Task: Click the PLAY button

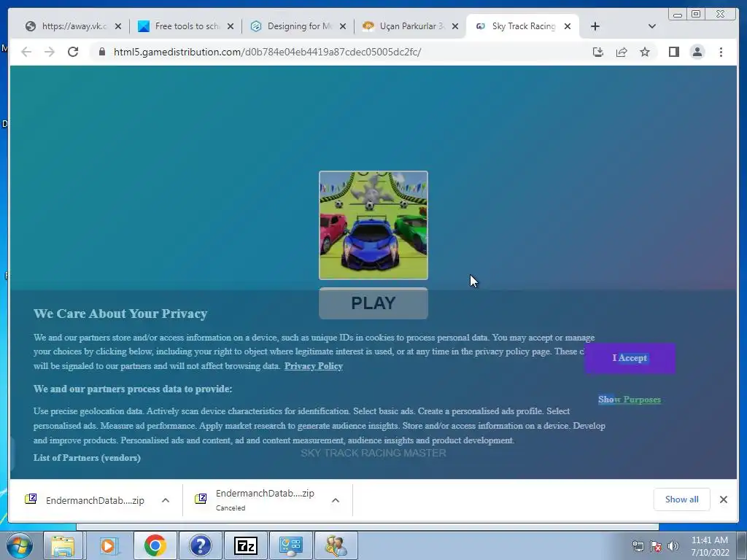Action: point(373,303)
